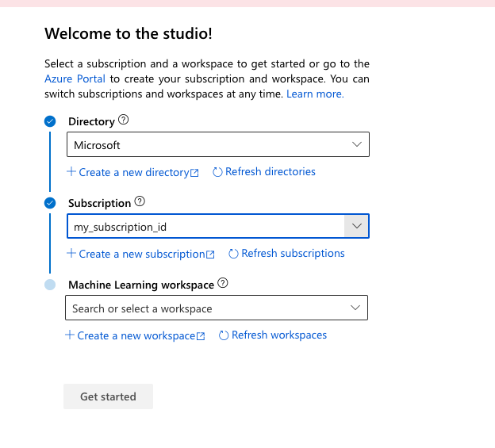Click external link icon after new workspace

(x=201, y=336)
